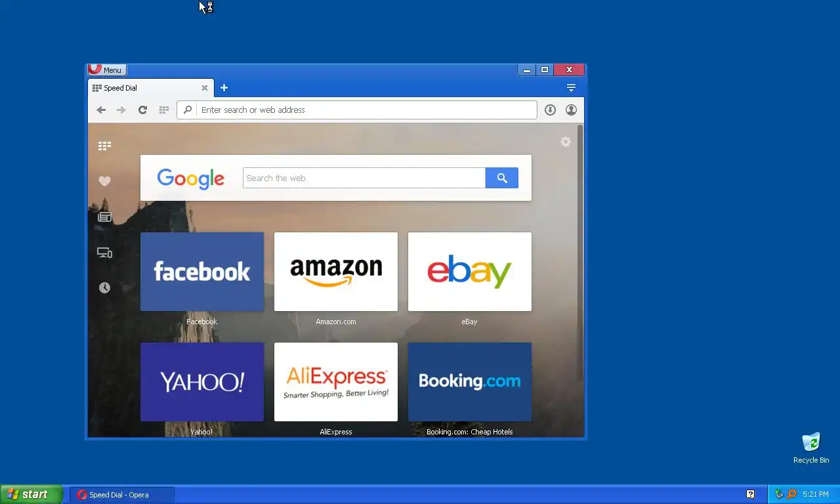Open the Recycle Bin desktop icon
This screenshot has height=504, width=840.
click(811, 448)
